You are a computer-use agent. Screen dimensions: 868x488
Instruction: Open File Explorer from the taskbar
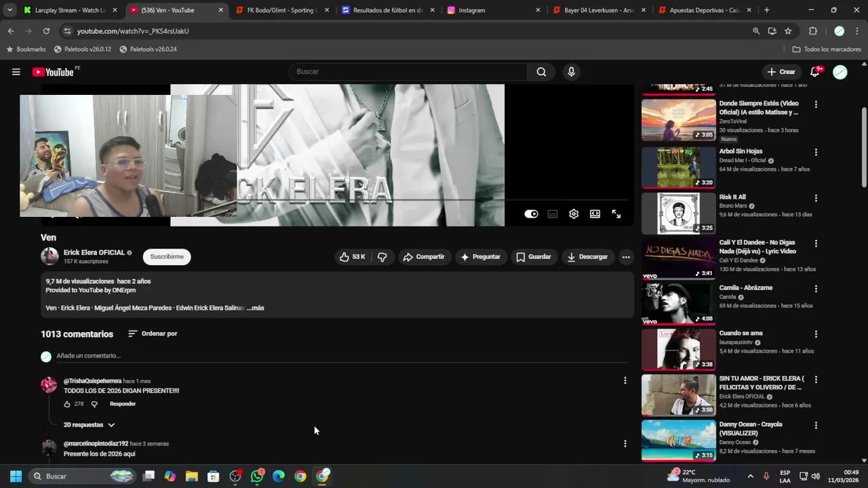coord(192,476)
